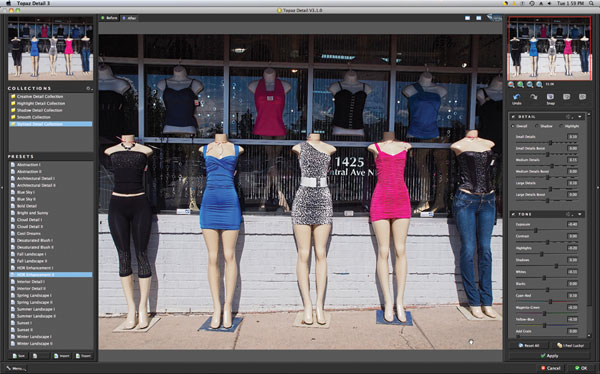This screenshot has height=374, width=600.
Task: Click the Reset All button
Action: coord(529,345)
